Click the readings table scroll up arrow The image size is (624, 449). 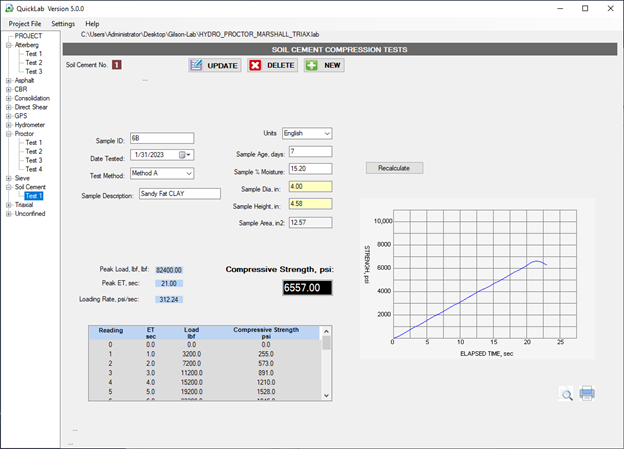326,331
